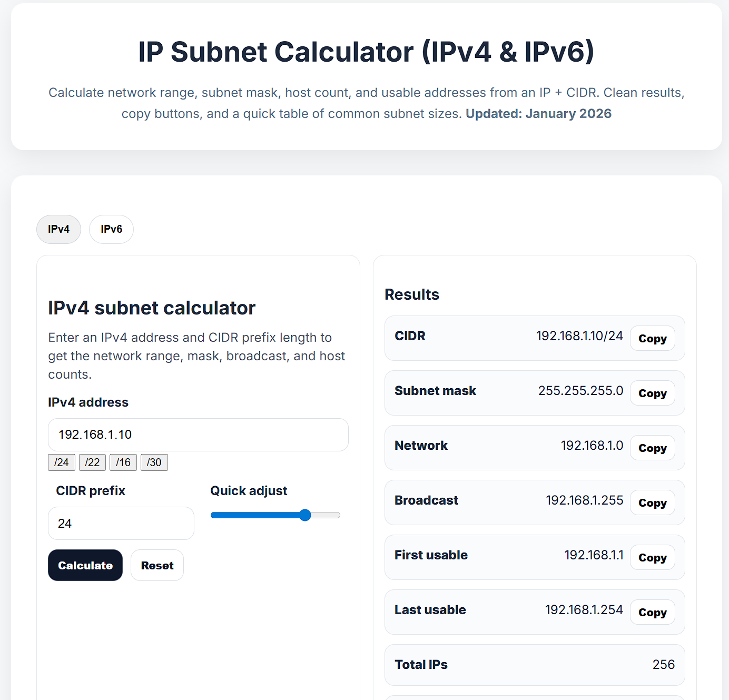The height and width of the screenshot is (700, 729).
Task: Choose the /30 quick prefix preset
Action: click(154, 462)
